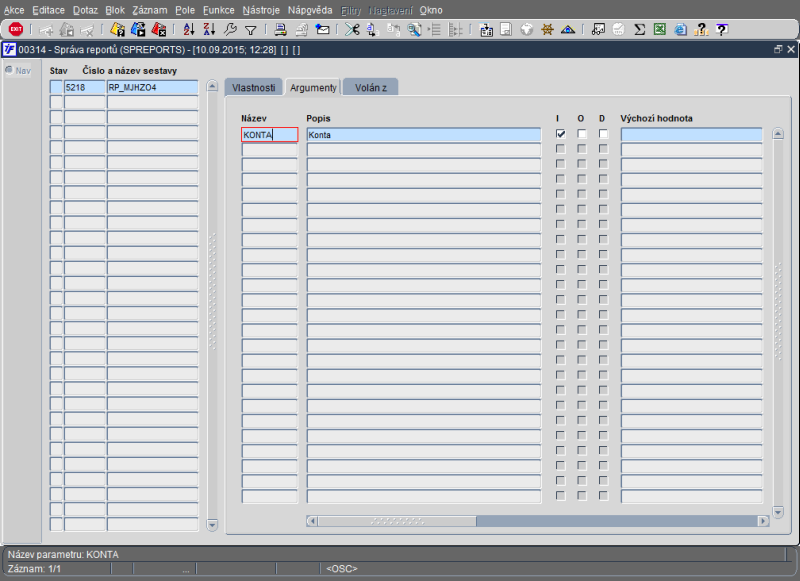Click the chart diagram icon
The height and width of the screenshot is (581, 800).
coord(598,30)
